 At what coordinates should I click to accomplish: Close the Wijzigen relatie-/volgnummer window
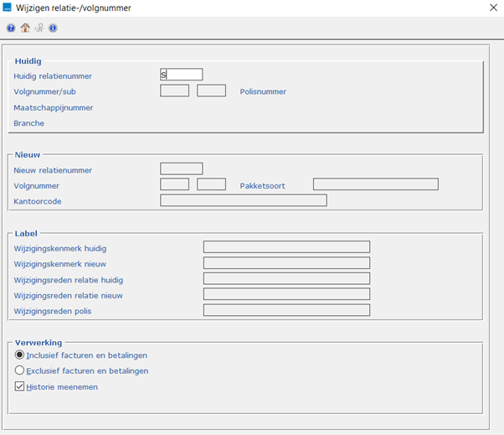click(x=489, y=8)
